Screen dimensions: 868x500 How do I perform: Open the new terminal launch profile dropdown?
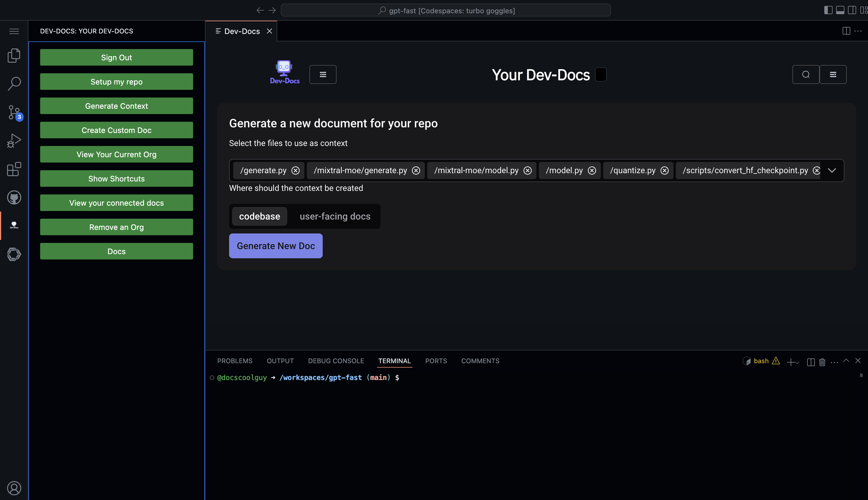tap(797, 363)
